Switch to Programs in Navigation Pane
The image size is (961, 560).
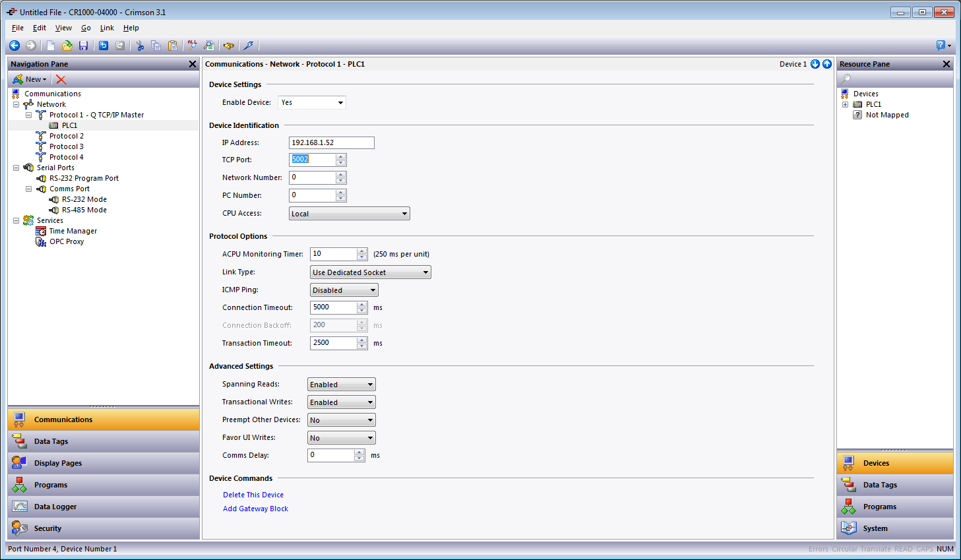[x=104, y=485]
